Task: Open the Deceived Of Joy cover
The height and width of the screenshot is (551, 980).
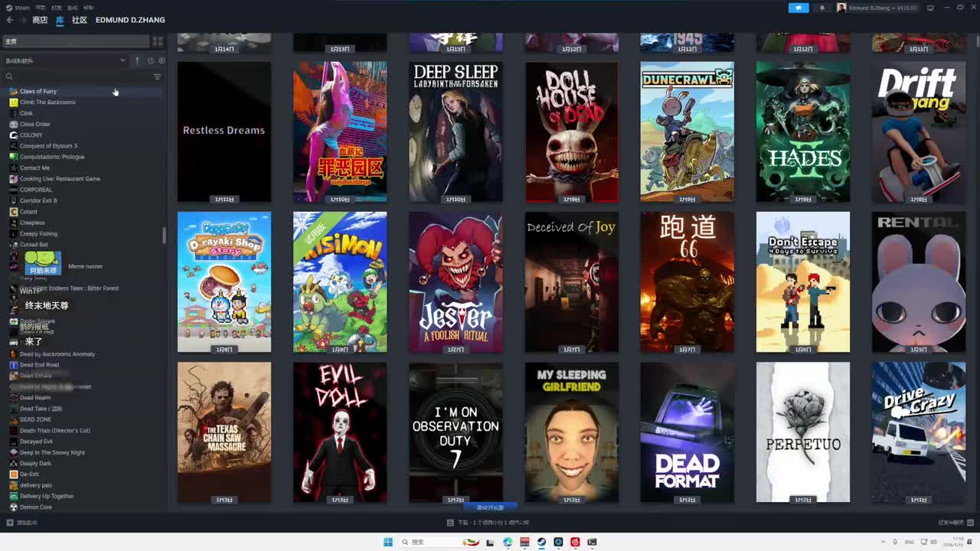Action: [x=572, y=282]
